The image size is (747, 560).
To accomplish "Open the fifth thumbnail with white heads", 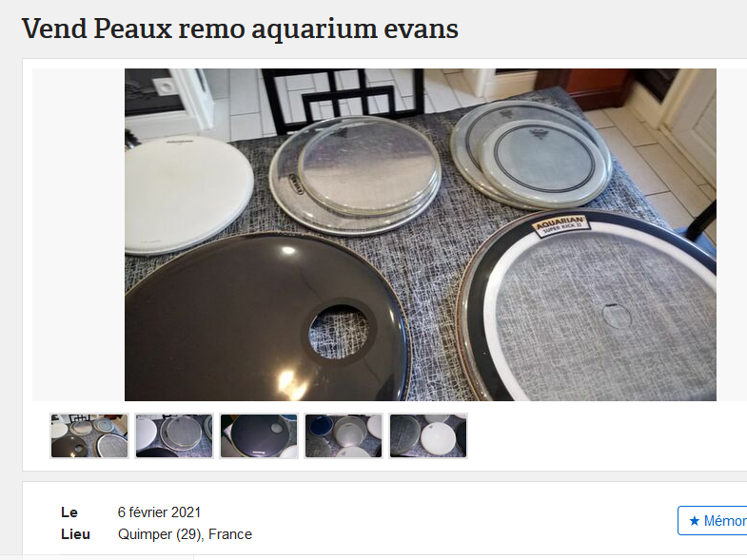I will (x=428, y=435).
